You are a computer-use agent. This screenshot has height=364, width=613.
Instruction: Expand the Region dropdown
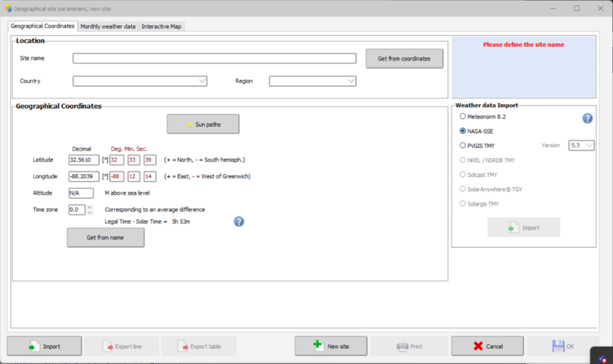point(313,81)
